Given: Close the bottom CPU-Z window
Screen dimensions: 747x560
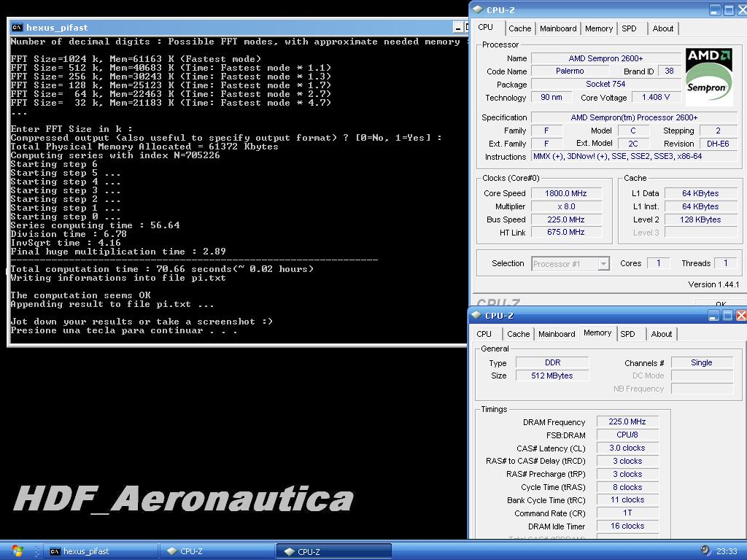Looking at the screenshot, I should [x=741, y=316].
